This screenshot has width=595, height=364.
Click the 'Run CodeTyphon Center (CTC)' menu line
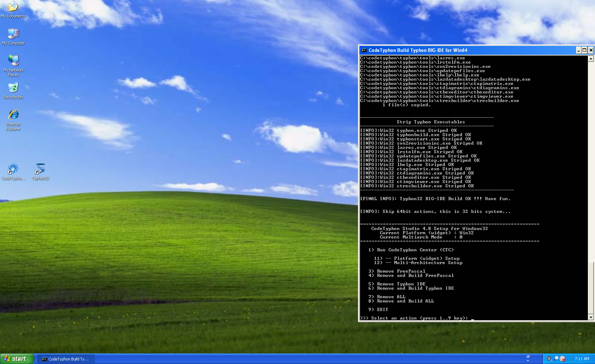click(411, 250)
